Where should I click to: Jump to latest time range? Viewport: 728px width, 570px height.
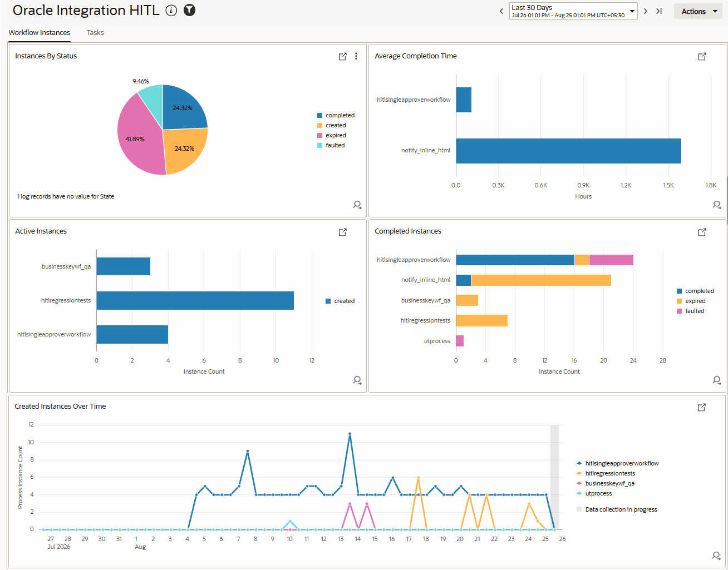[x=659, y=11]
